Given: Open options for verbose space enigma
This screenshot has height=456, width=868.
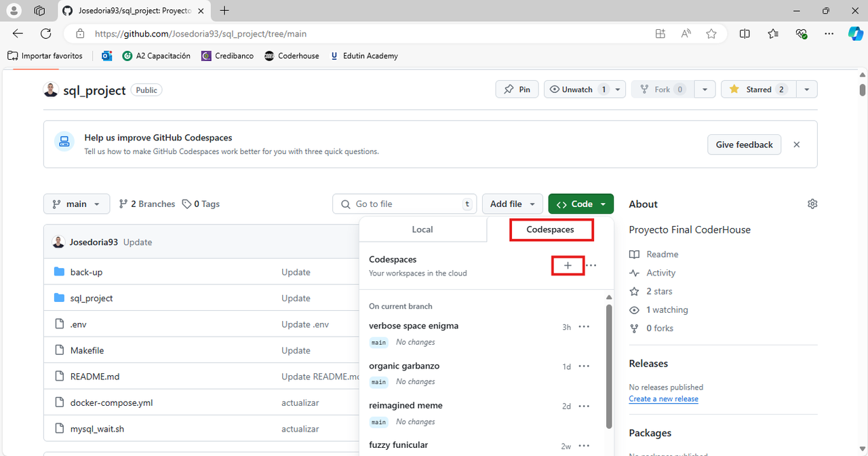Looking at the screenshot, I should (x=584, y=326).
